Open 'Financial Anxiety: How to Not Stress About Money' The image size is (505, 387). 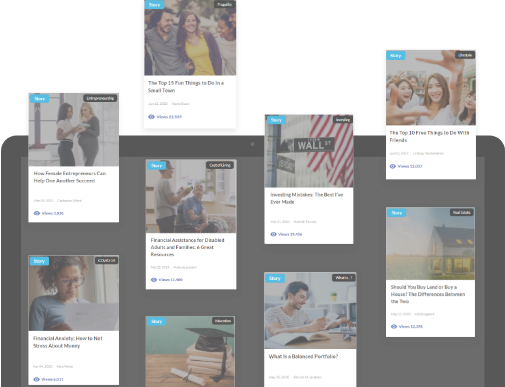click(x=68, y=342)
